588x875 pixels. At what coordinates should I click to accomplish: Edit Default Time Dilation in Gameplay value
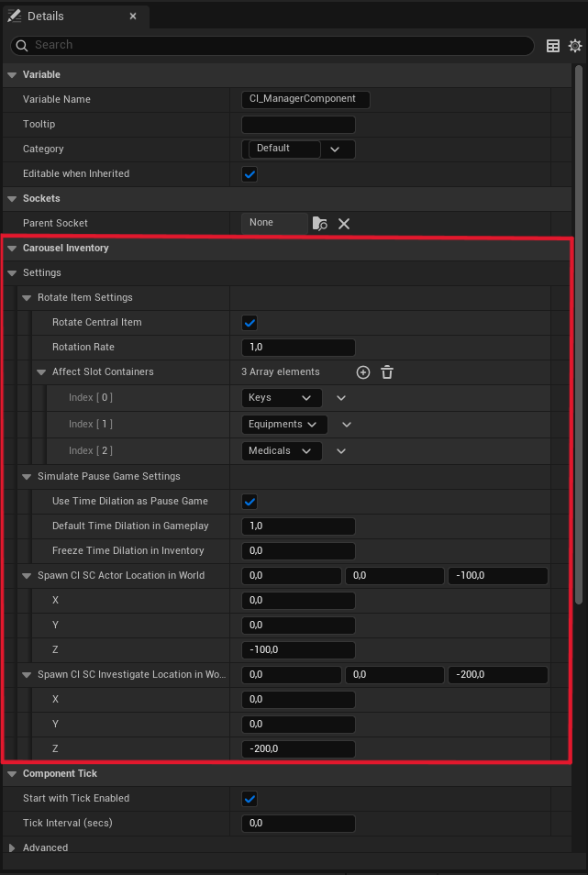pyautogui.click(x=298, y=526)
